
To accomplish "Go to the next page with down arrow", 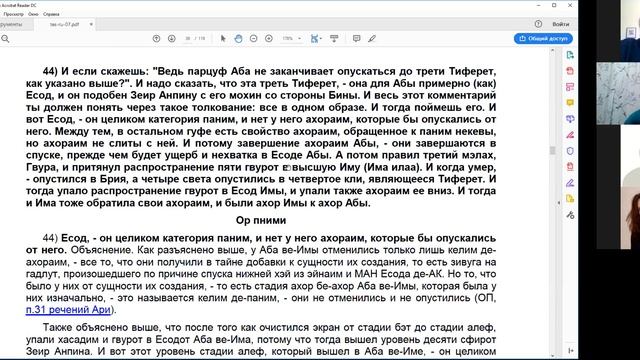I will (x=172, y=38).
